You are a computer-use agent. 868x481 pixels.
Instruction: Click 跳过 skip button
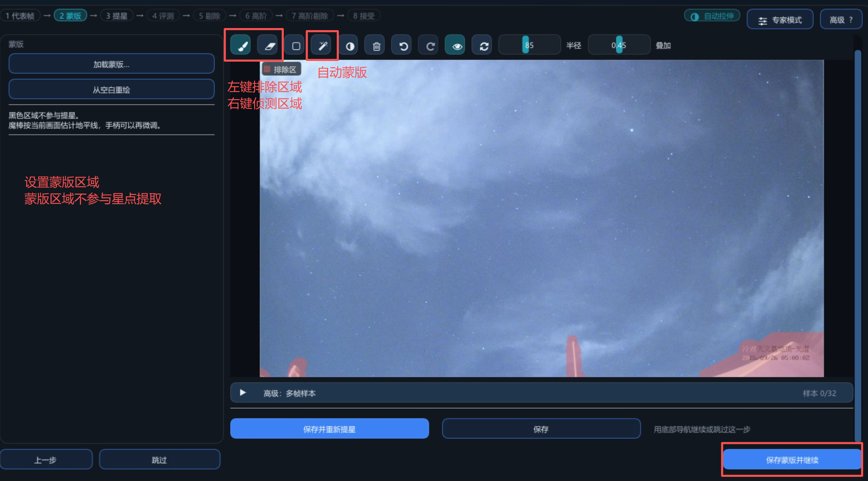click(x=160, y=460)
